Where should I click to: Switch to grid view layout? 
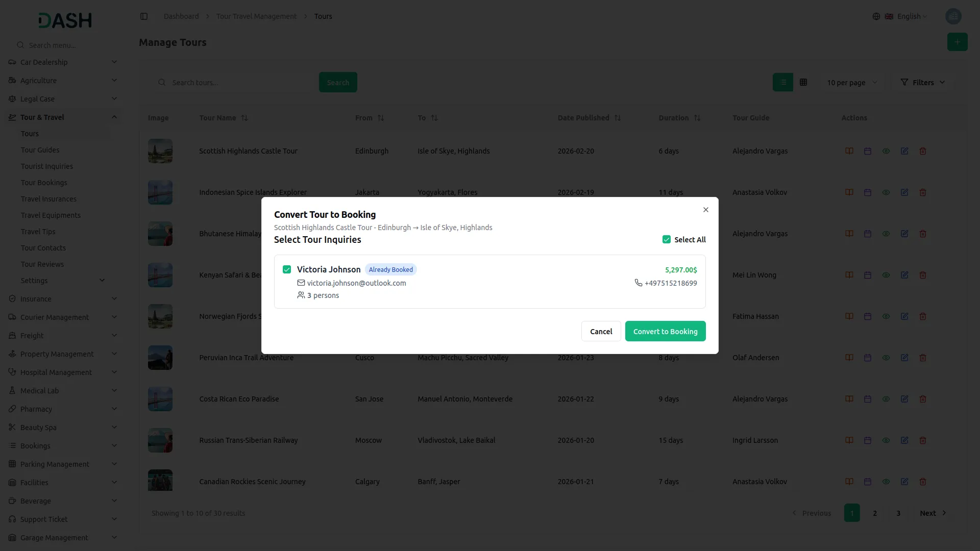coord(803,82)
